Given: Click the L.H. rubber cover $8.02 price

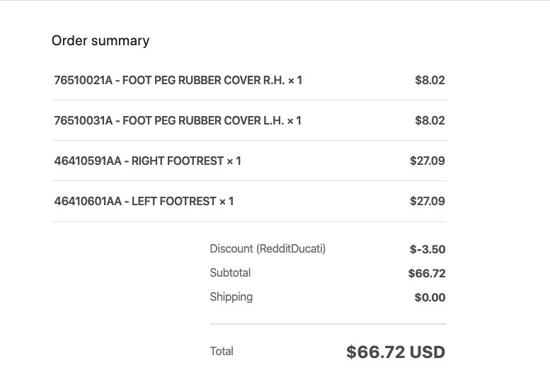Looking at the screenshot, I should tap(430, 120).
